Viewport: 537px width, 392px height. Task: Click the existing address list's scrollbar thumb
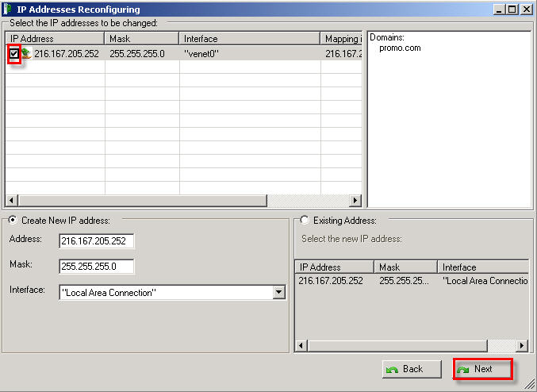[x=397, y=345]
